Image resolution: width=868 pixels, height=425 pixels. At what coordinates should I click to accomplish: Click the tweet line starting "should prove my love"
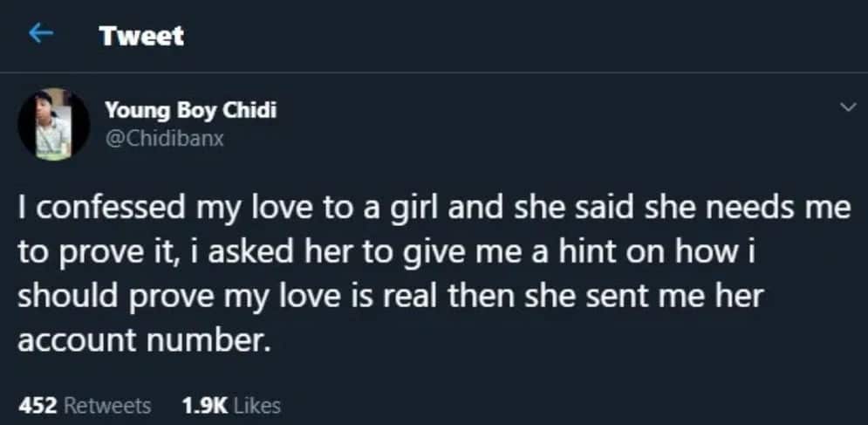pyautogui.click(x=390, y=296)
